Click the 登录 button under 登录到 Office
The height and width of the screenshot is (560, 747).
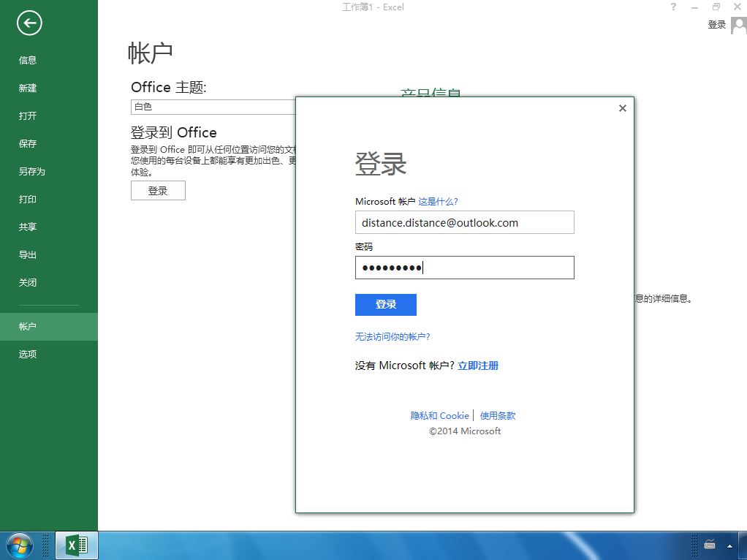pyautogui.click(x=158, y=191)
